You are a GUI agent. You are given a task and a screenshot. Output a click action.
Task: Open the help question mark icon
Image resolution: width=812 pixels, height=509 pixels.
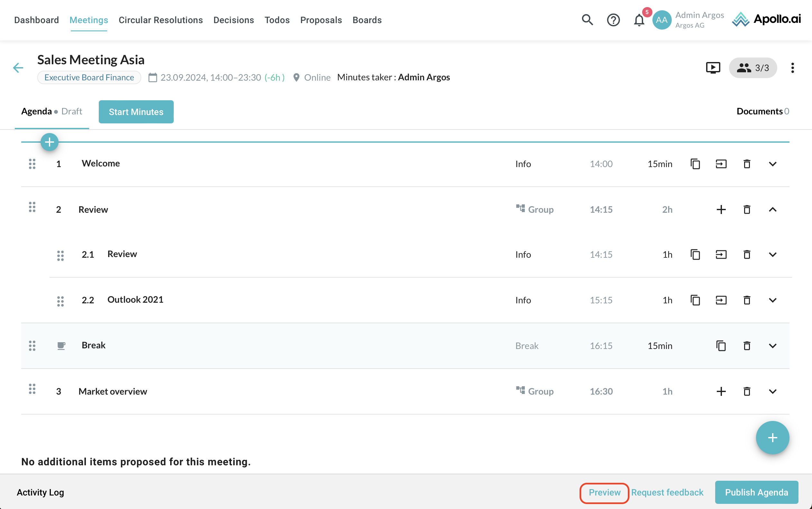pyautogui.click(x=613, y=20)
